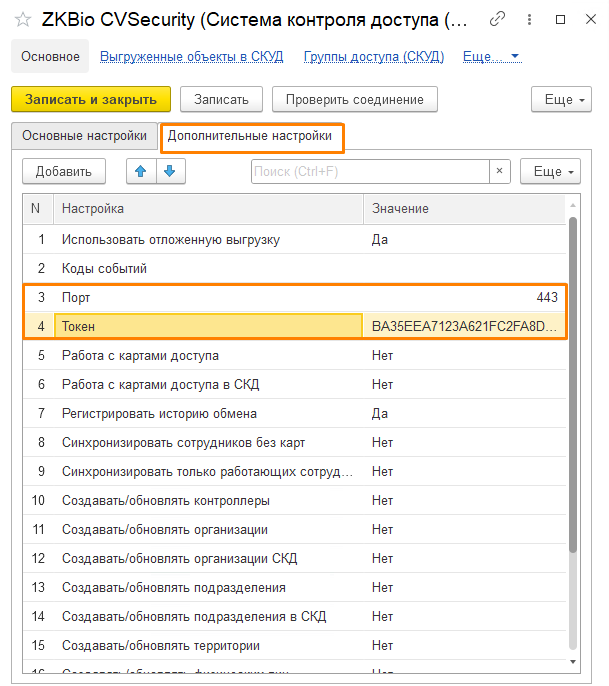Open the "Еще" dropdown beside search field

pos(549,172)
